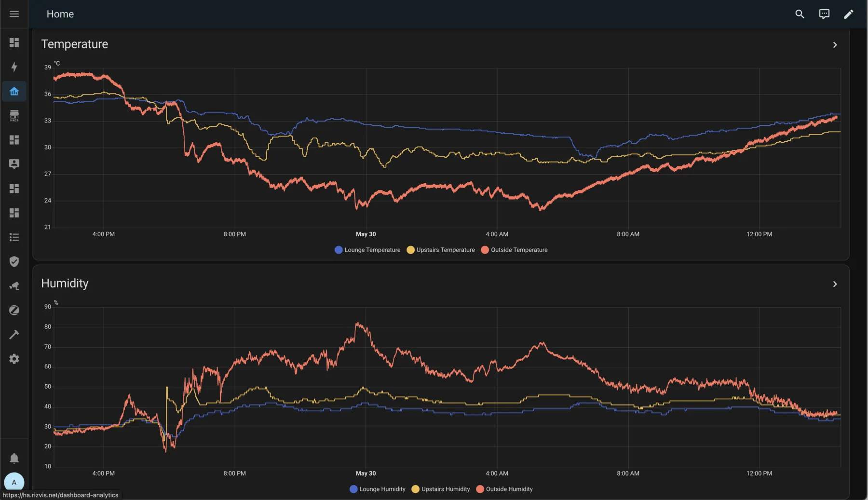Image resolution: width=868 pixels, height=500 pixels.
Task: Toggle Lounge Temperature series in legend
Action: pyautogui.click(x=367, y=250)
